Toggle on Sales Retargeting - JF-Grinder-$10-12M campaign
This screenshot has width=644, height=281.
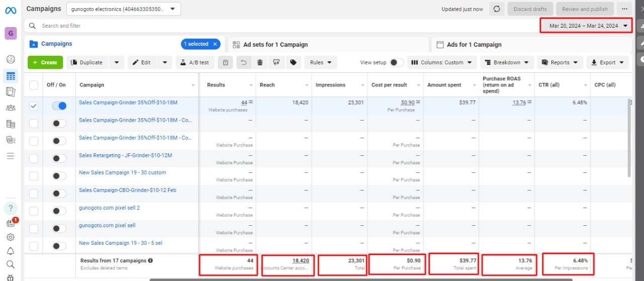point(59,158)
